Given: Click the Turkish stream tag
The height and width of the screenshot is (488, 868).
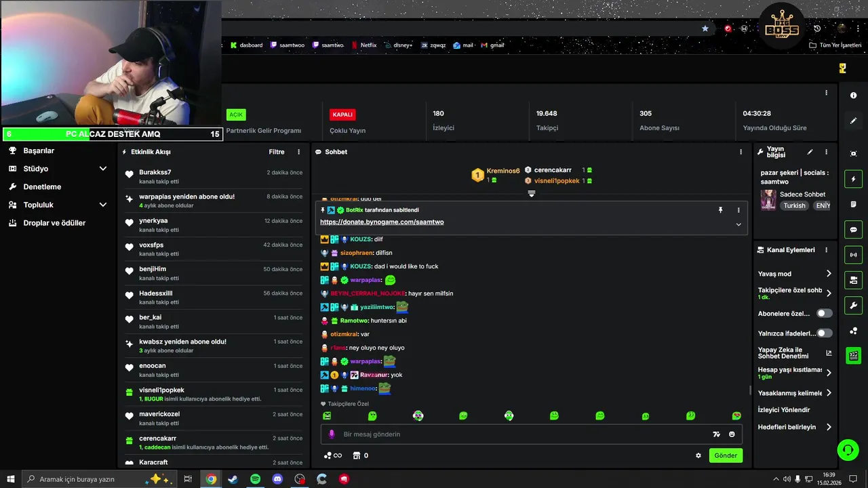Looking at the screenshot, I should pyautogui.click(x=794, y=205).
